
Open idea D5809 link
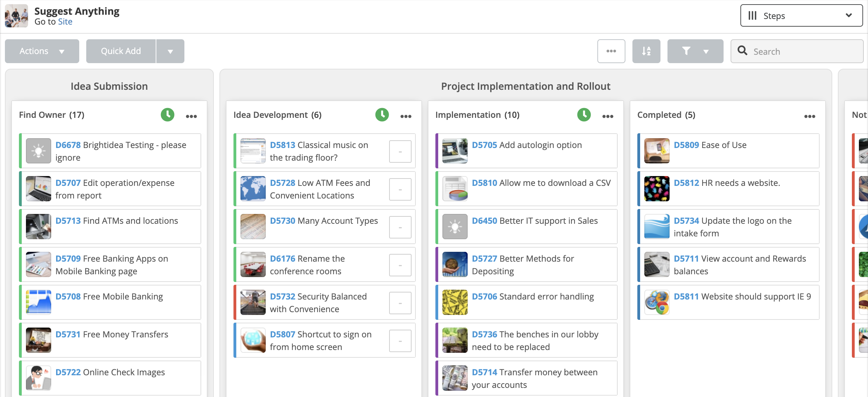686,145
